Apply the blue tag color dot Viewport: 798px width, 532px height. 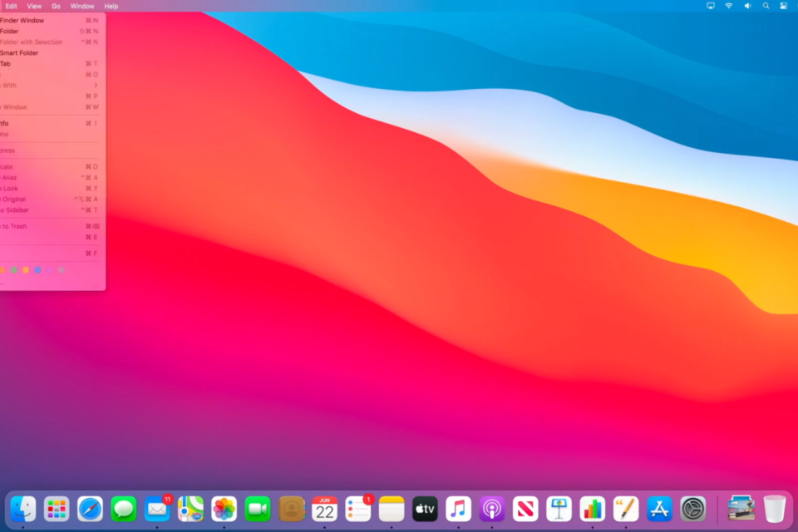coord(37,270)
